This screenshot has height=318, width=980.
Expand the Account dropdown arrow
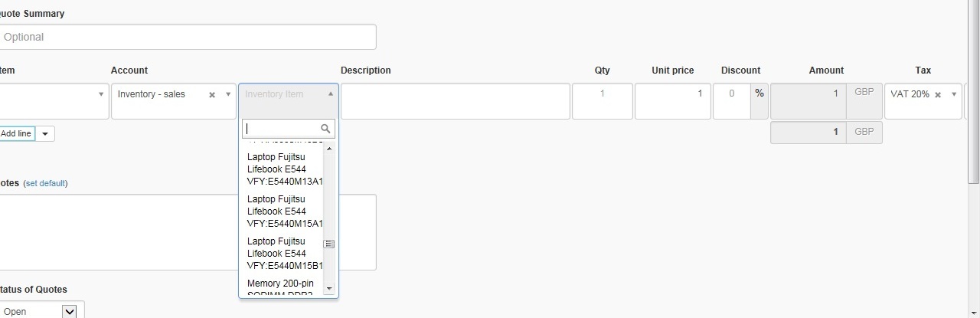click(227, 95)
